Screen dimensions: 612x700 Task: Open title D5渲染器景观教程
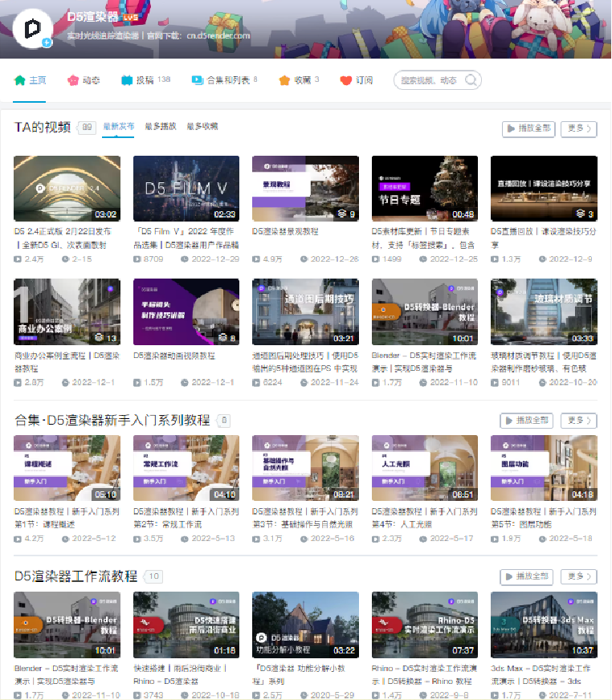pos(285,232)
